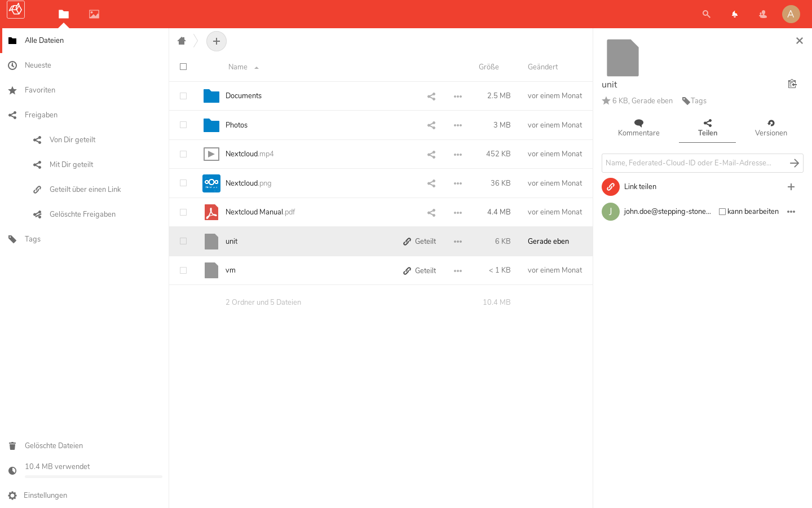Screen dimensions: 812x508
Task: Switch to the Versionen tab
Action: point(771,128)
